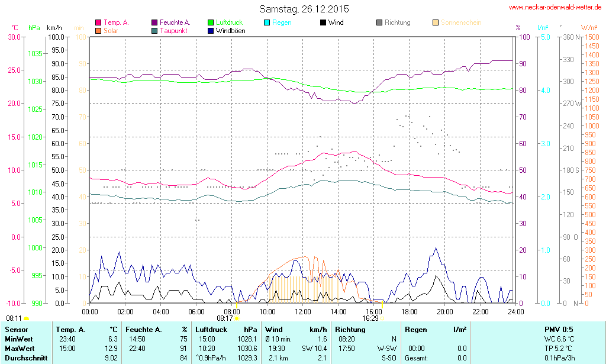Click the cyan Regen legend swatch
Viewport: 606px width, 364px height.
click(x=267, y=22)
